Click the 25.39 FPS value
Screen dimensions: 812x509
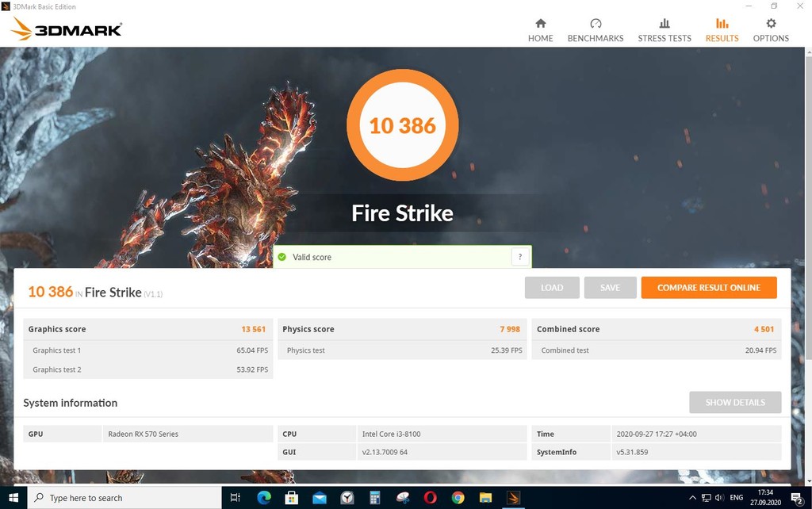pyautogui.click(x=507, y=350)
